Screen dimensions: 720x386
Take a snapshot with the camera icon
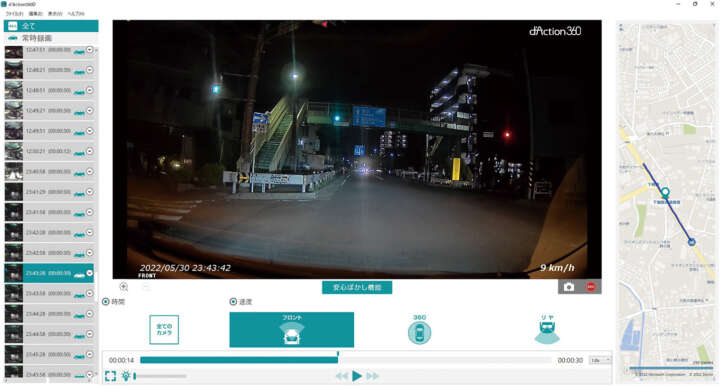pos(568,287)
